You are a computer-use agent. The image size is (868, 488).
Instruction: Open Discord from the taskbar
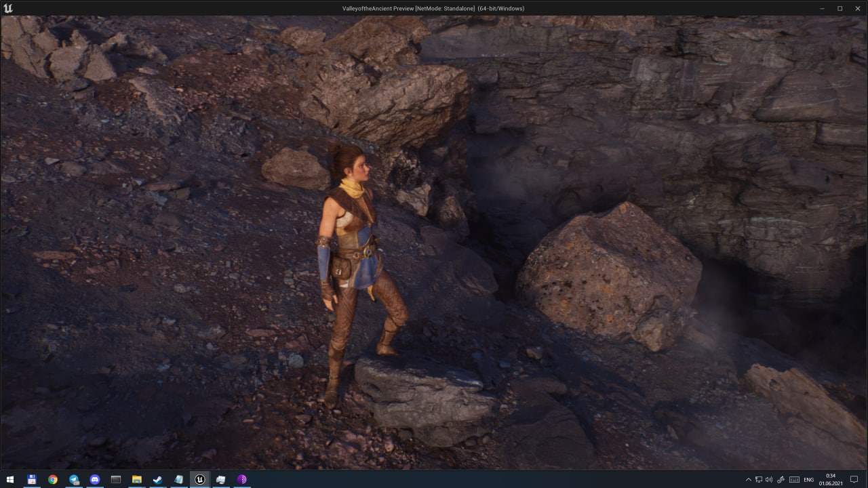pyautogui.click(x=94, y=479)
